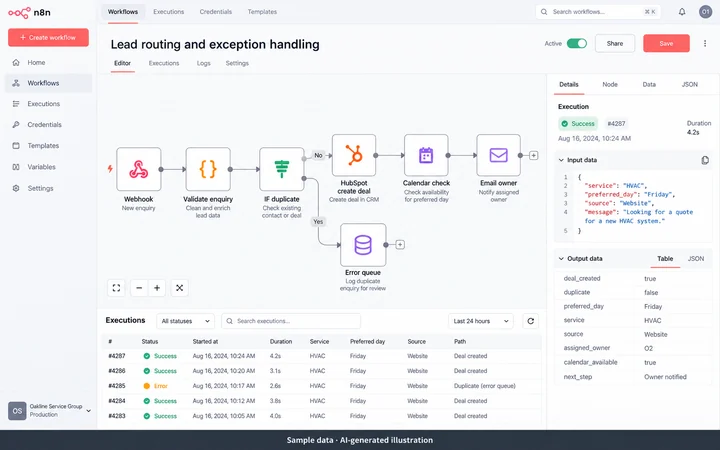Image resolution: width=720 pixels, height=450 pixels.
Task: Click the next_step value Owner notified
Action: click(x=665, y=377)
